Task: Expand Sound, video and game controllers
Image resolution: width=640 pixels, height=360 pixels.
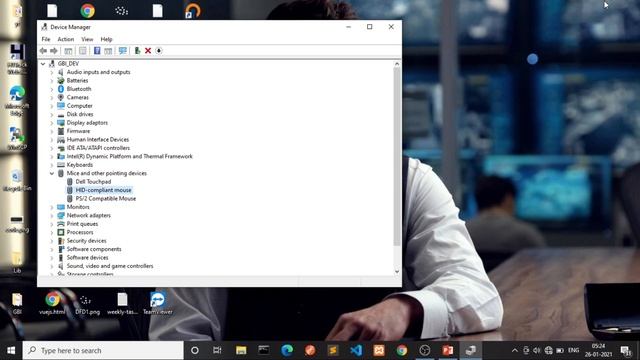Action: [x=52, y=266]
